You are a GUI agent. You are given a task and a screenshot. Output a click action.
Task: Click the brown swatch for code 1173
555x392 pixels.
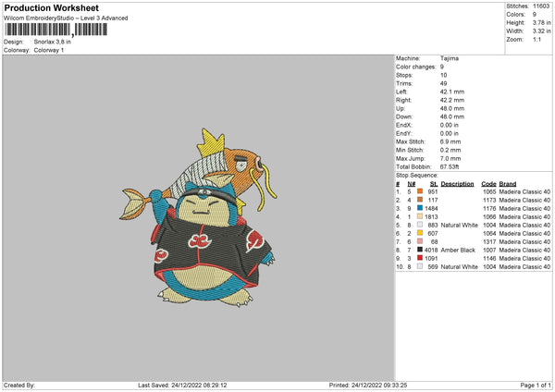(420, 200)
